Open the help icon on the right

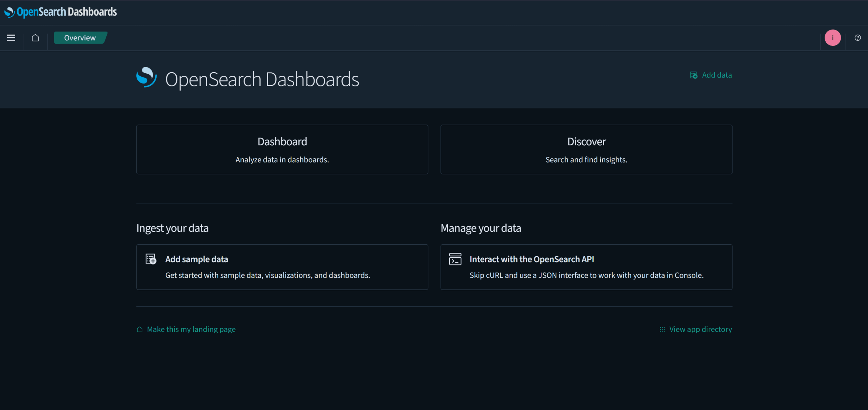[x=857, y=38]
